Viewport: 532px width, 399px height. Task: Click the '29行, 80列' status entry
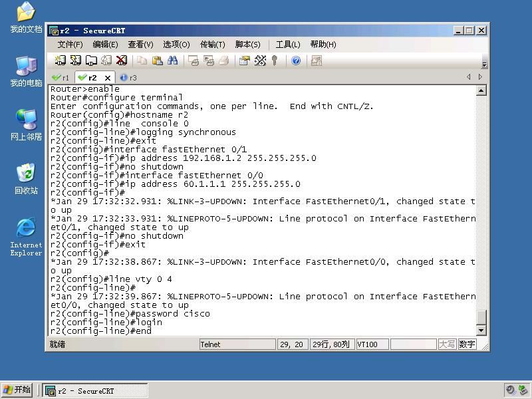point(332,344)
